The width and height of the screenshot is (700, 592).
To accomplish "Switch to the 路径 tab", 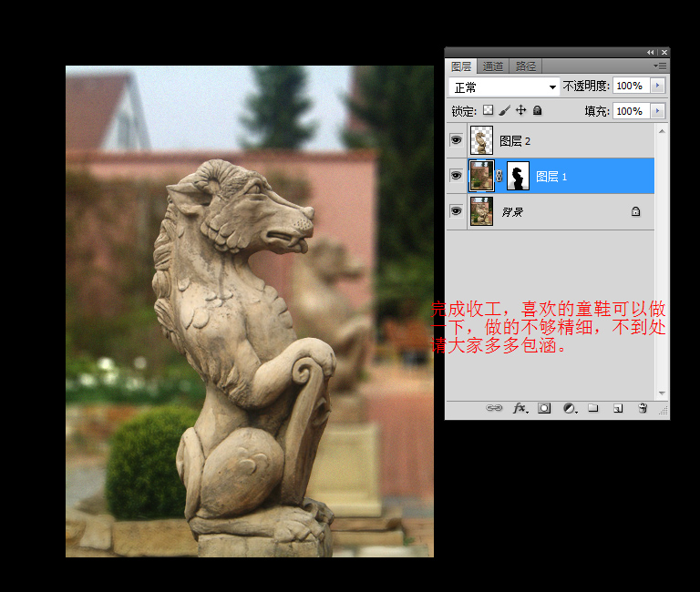I will 526,66.
